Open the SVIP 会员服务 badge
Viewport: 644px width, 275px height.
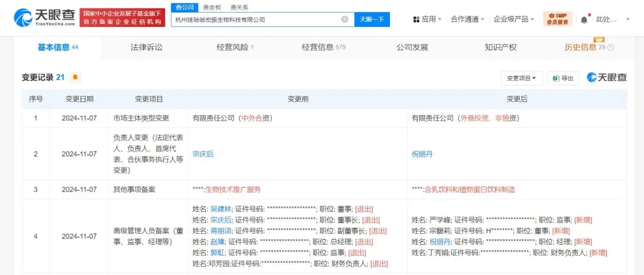[x=558, y=19]
